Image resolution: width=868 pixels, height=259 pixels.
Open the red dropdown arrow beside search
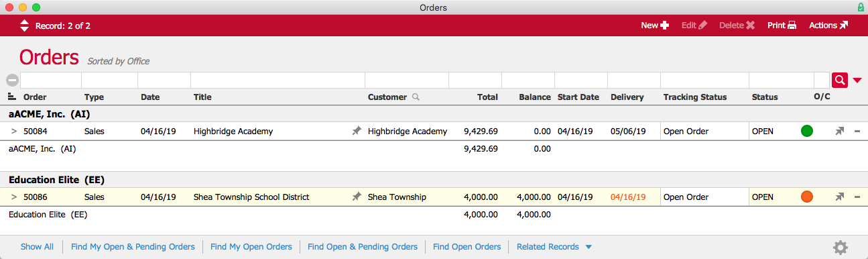857,81
